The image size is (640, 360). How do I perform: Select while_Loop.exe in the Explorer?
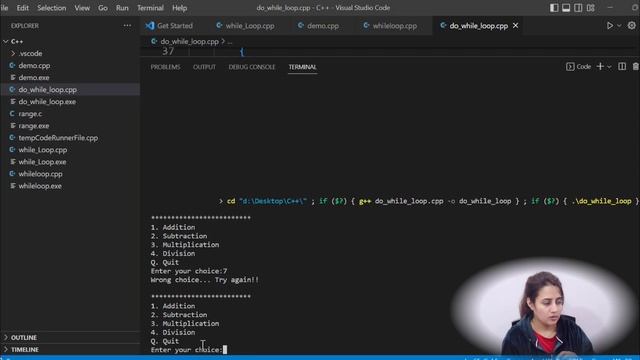42,162
